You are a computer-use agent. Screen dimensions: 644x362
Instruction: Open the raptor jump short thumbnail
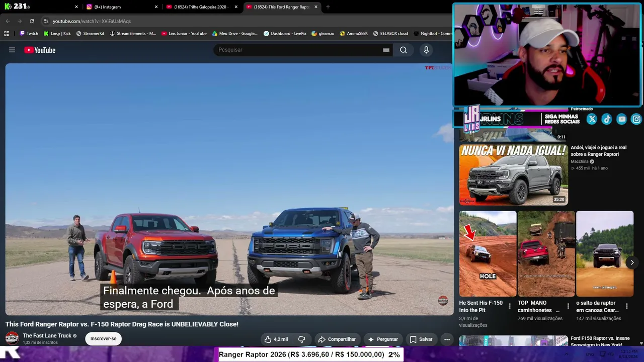pyautogui.click(x=605, y=254)
